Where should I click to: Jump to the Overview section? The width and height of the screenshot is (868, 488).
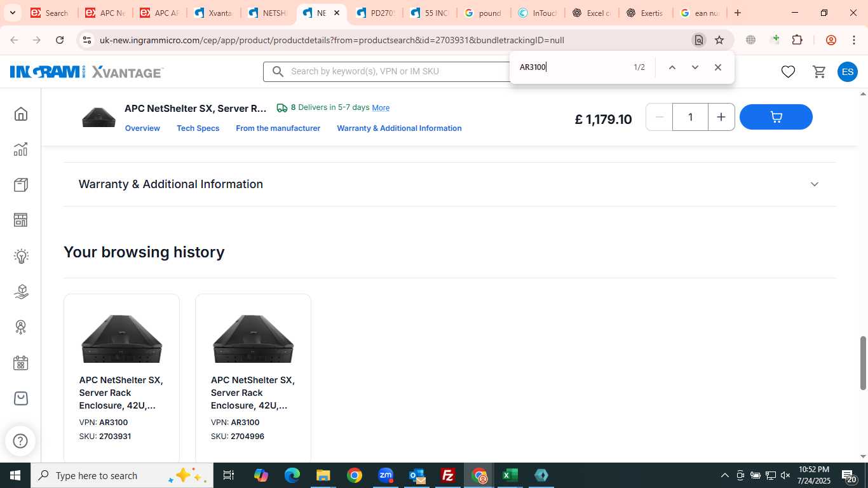tap(142, 128)
